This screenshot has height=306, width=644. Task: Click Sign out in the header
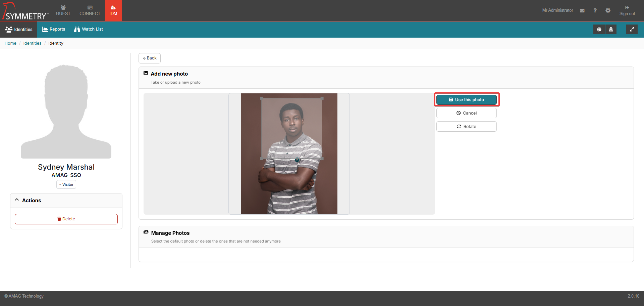tap(627, 11)
